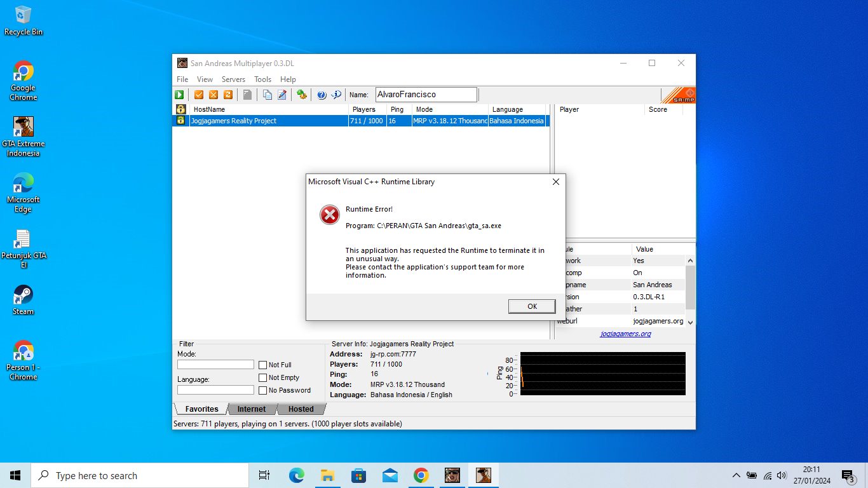Open GTA Extreme Indonesia desktop shortcut
This screenshot has width=868, height=488.
pos(23,137)
